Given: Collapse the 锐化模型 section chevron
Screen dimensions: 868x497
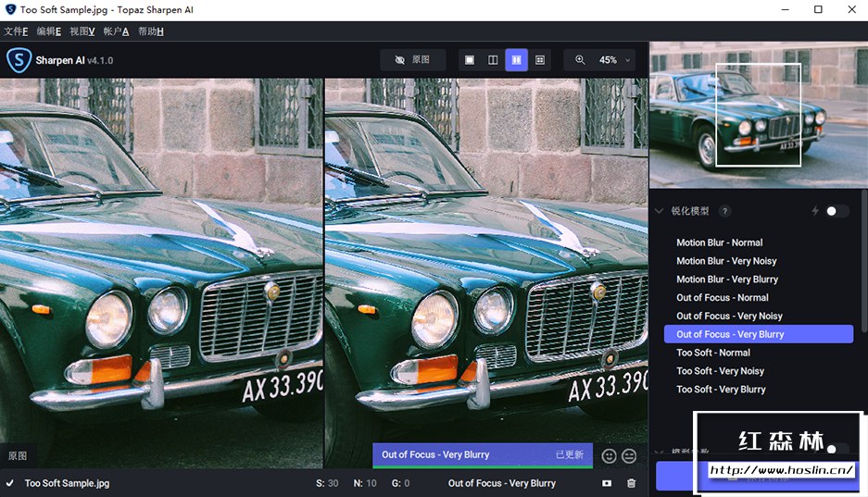Looking at the screenshot, I should [x=660, y=211].
